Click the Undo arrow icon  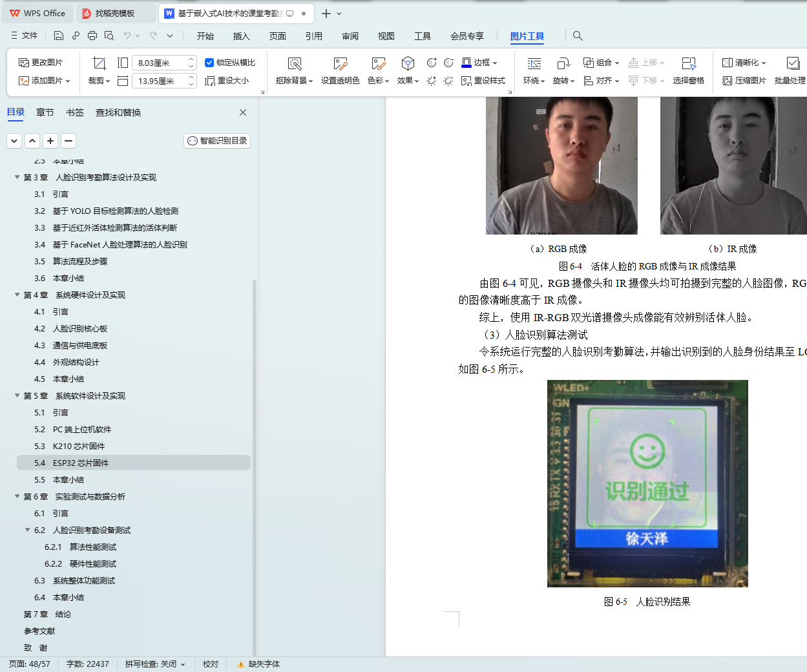point(127,36)
